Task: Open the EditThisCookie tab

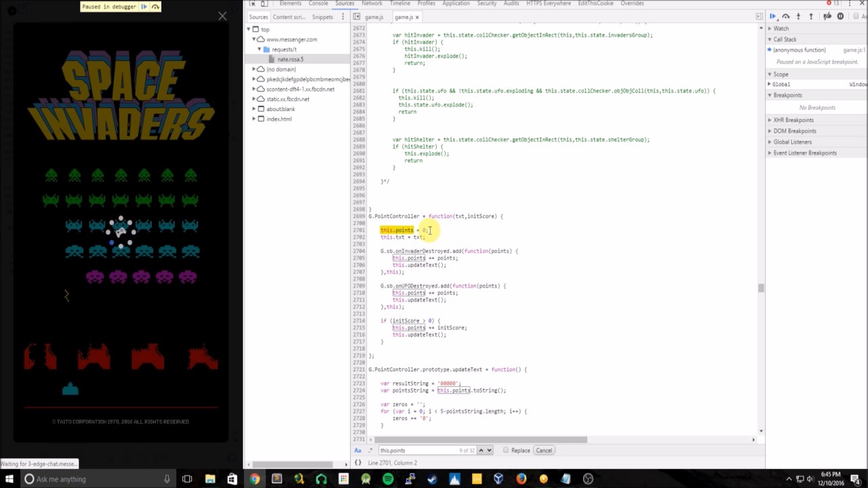Action: point(596,3)
